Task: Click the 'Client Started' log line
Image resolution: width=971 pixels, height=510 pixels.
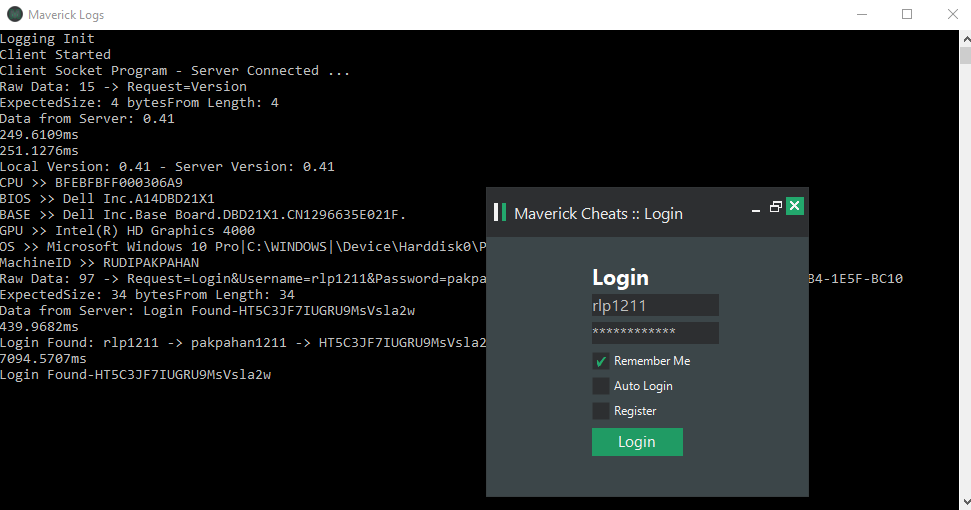Action: [x=55, y=55]
